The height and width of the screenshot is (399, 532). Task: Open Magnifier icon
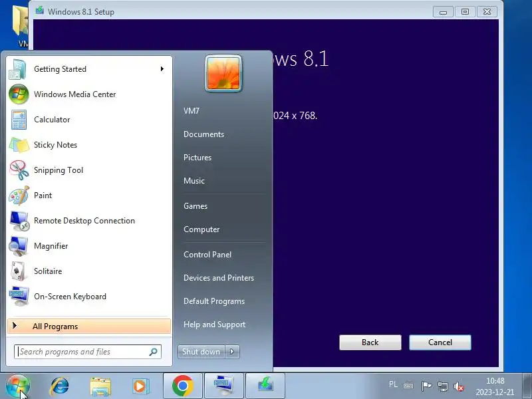[x=19, y=246]
